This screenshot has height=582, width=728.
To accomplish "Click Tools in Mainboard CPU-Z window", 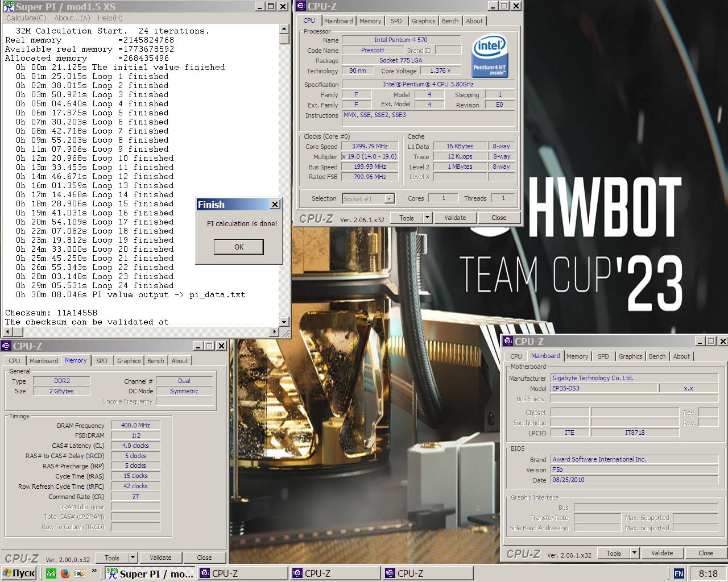I will click(614, 553).
